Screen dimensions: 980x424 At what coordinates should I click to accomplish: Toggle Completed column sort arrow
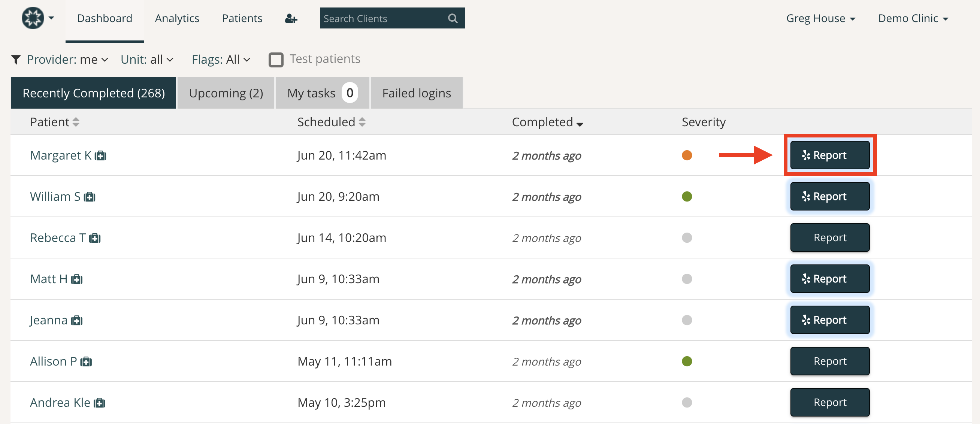point(580,124)
